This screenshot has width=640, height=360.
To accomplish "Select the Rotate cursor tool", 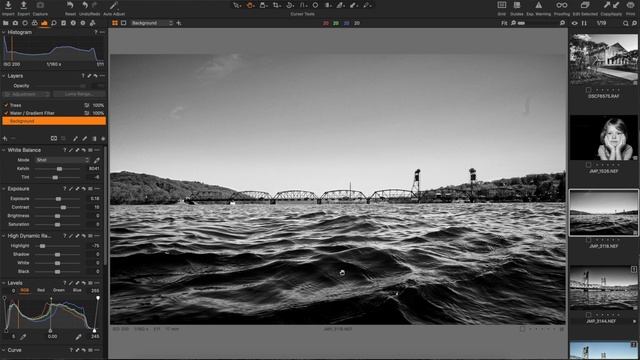I will click(290, 5).
